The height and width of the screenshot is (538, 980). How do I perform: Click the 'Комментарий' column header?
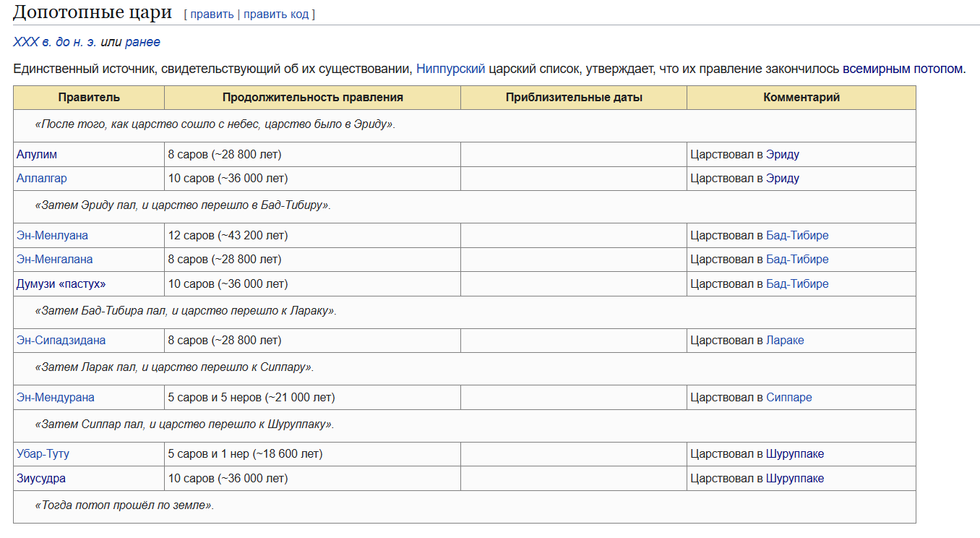point(801,98)
